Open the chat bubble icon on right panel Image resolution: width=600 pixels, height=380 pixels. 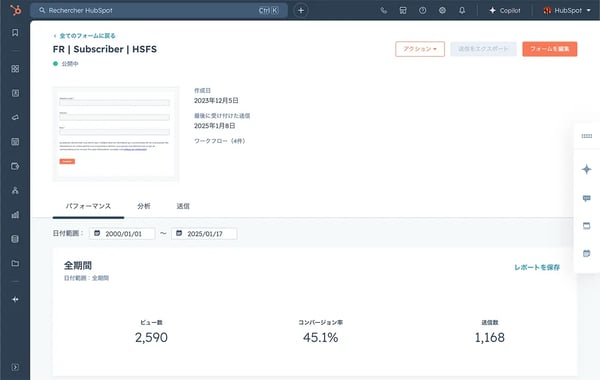click(x=586, y=198)
